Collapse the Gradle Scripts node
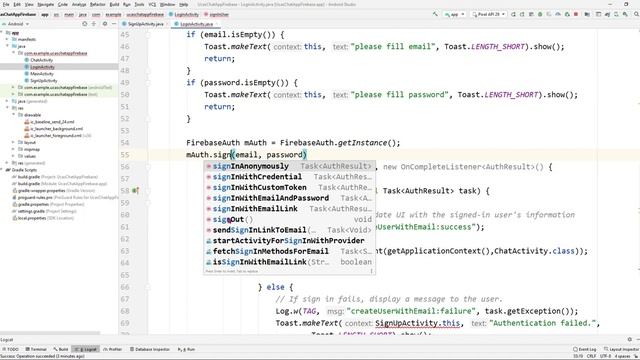The width and height of the screenshot is (640, 360). 2,170
